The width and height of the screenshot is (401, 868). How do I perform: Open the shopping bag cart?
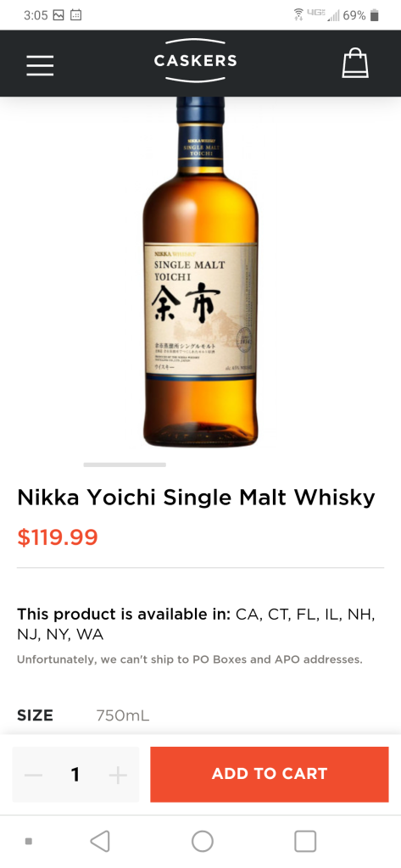355,63
